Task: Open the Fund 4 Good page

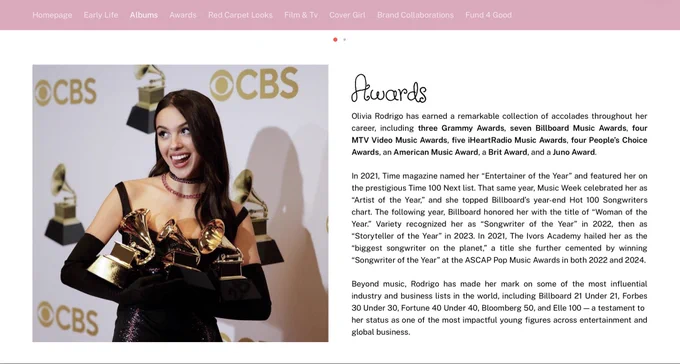Action: [x=488, y=15]
